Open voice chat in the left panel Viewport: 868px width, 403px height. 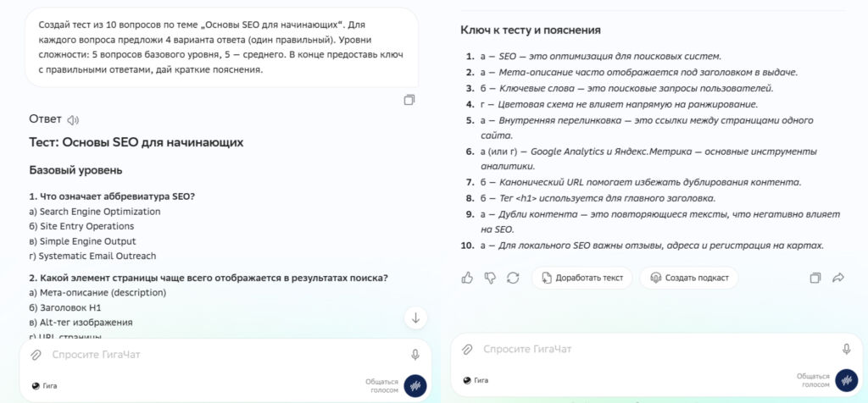[x=415, y=385]
